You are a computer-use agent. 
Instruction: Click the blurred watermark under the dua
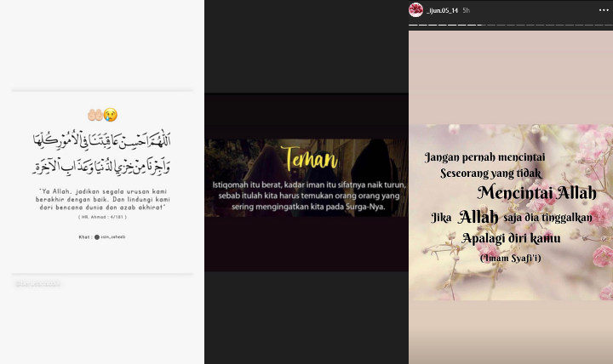coord(38,283)
